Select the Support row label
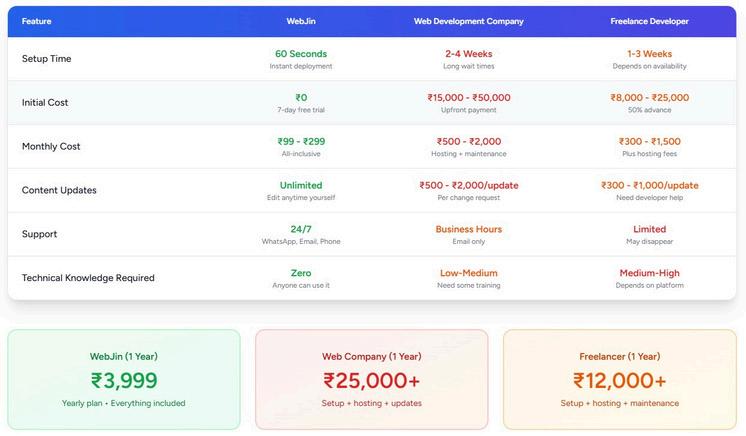Screen dimensions: 746x436 coord(39,234)
